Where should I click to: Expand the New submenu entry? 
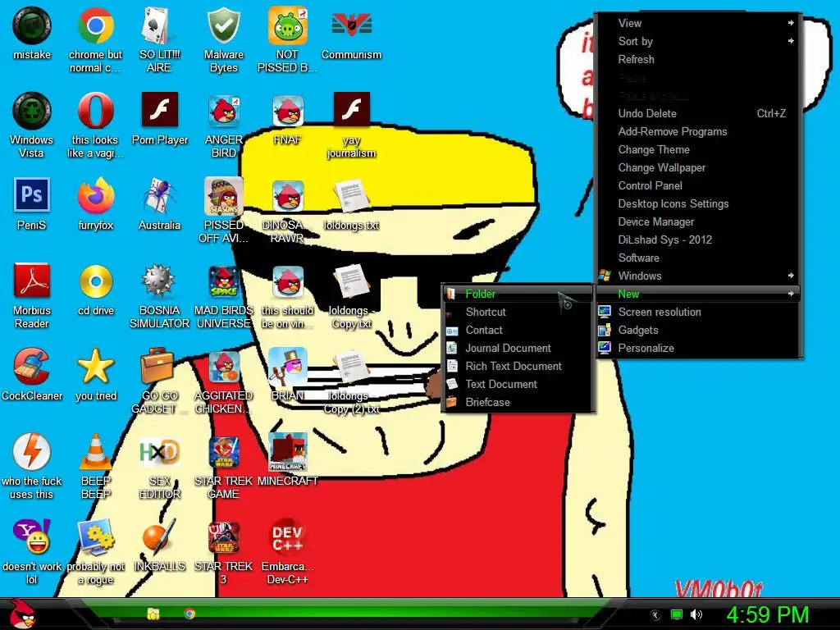click(699, 294)
